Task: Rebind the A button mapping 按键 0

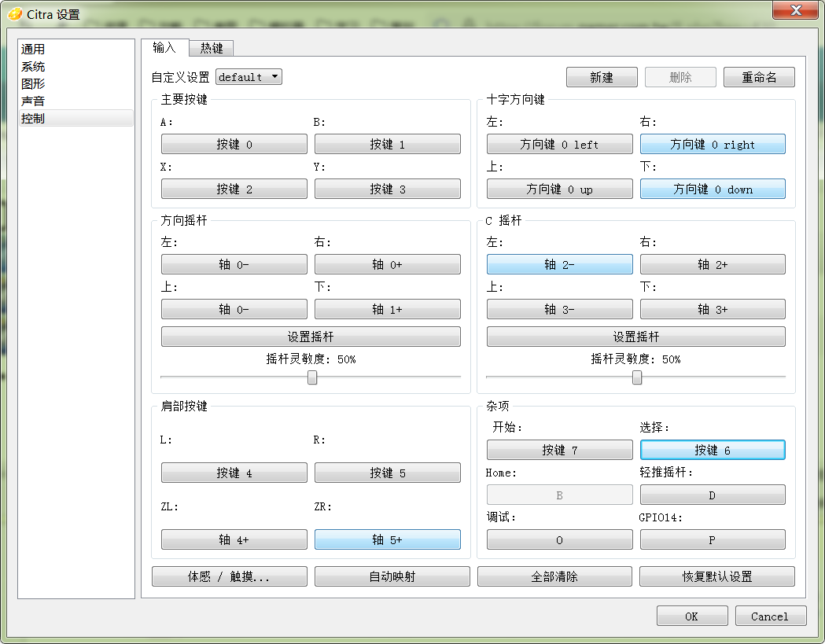Action: coord(234,144)
